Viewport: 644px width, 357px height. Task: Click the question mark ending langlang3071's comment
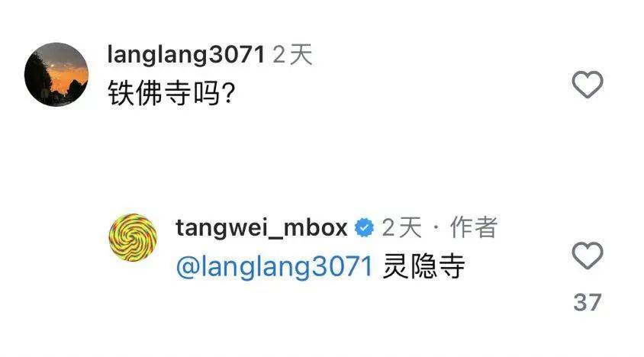pyautogui.click(x=228, y=93)
